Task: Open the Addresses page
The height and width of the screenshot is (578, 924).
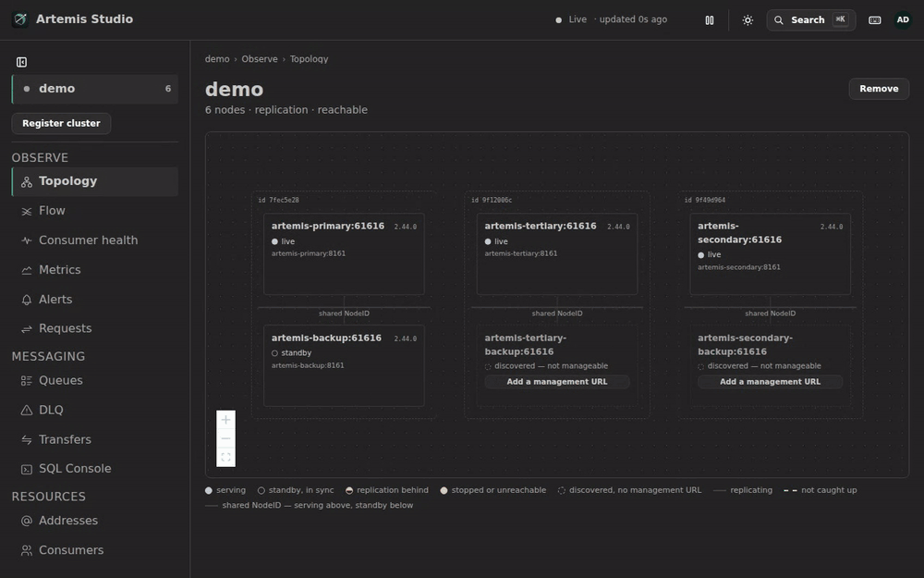Action: coord(95,521)
